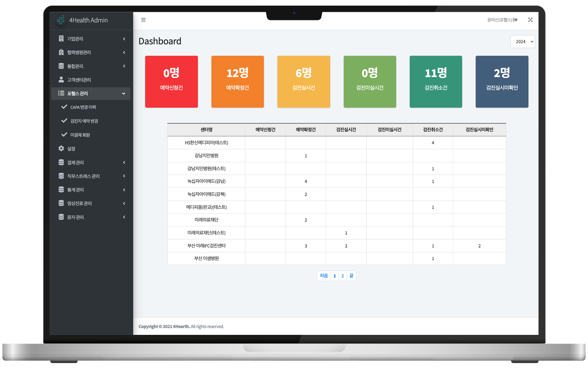Click the 설정 gear icon
This screenshot has width=588, height=368.
tap(61, 148)
